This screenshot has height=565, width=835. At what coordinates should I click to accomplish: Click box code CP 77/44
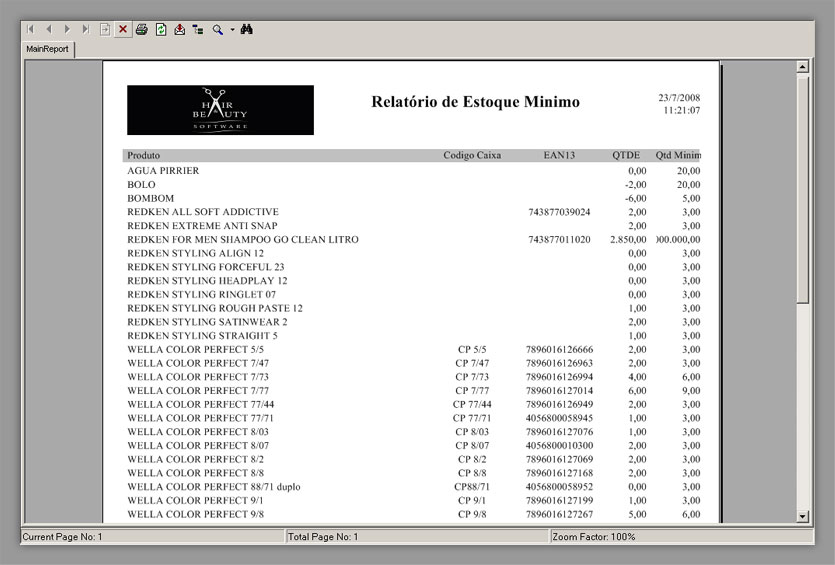(x=472, y=405)
